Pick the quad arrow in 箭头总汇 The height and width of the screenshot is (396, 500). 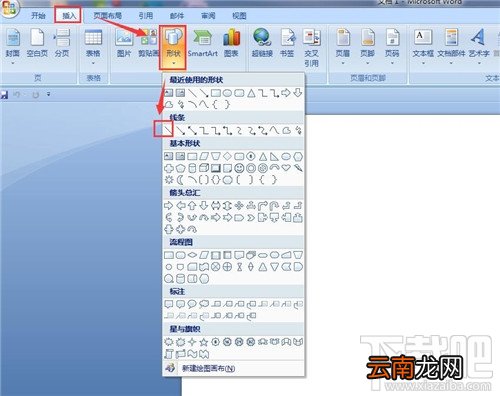(239, 206)
